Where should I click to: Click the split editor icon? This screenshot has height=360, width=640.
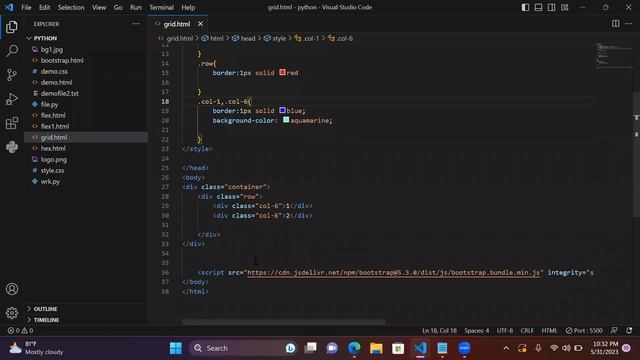(616, 24)
